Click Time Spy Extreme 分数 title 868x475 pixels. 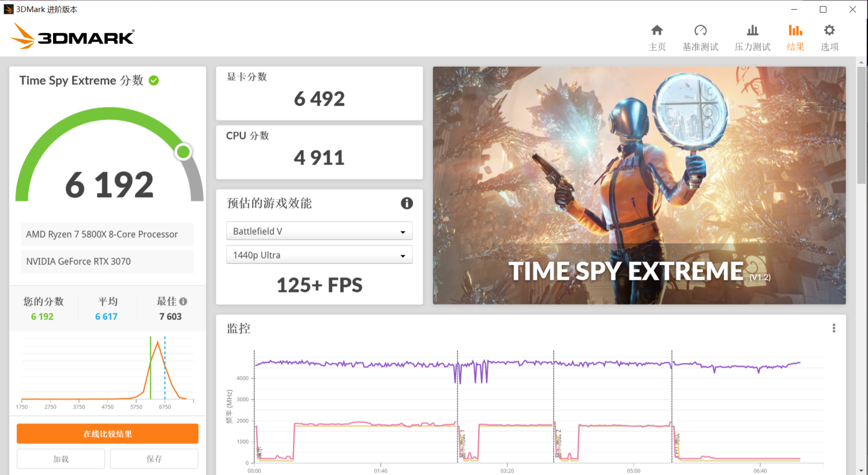[81, 80]
